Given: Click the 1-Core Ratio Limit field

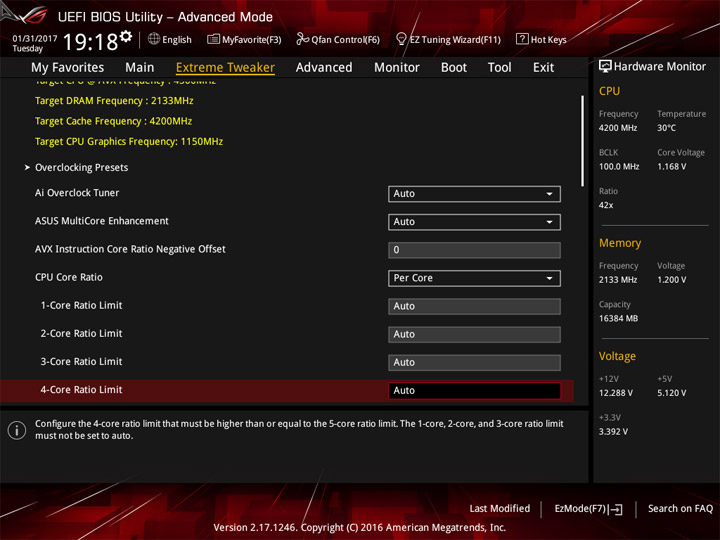Looking at the screenshot, I should [x=474, y=306].
